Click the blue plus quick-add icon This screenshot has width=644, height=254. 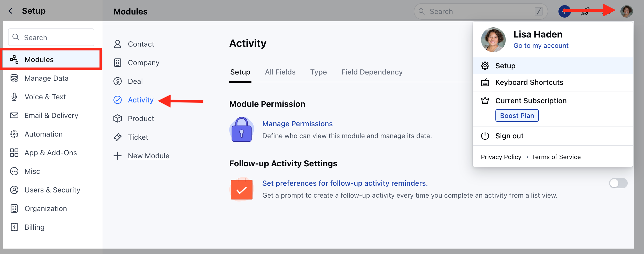[x=564, y=11]
